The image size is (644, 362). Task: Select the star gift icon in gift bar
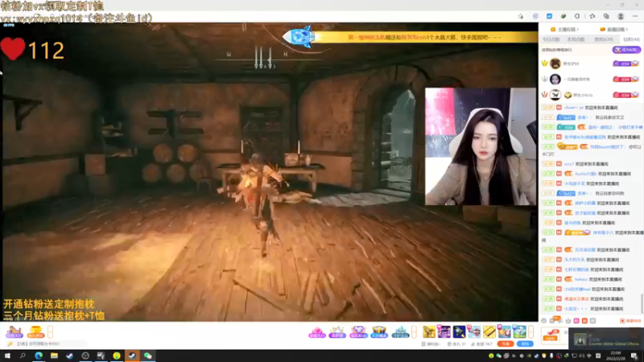[x=337, y=331]
